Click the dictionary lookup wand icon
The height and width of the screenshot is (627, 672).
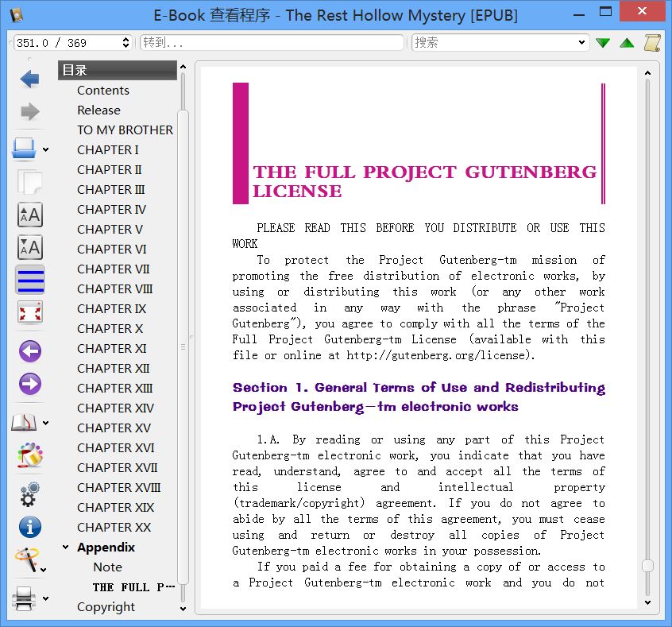[25, 559]
